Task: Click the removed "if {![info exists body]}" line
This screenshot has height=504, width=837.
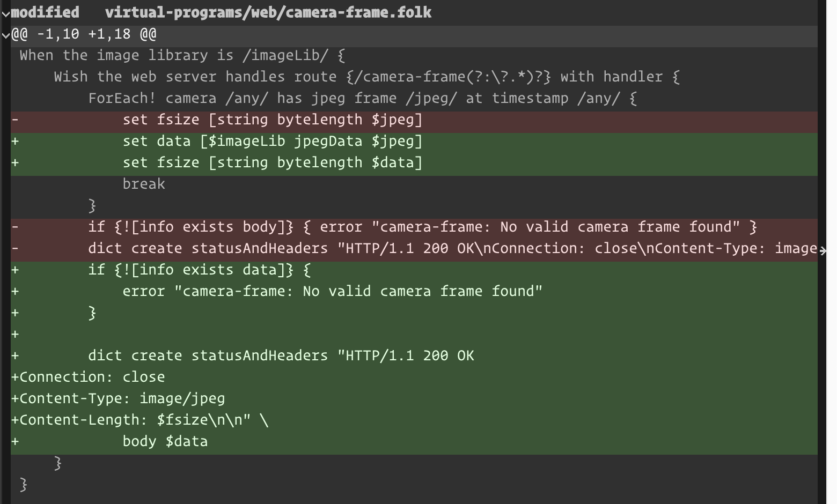Action: pos(422,227)
